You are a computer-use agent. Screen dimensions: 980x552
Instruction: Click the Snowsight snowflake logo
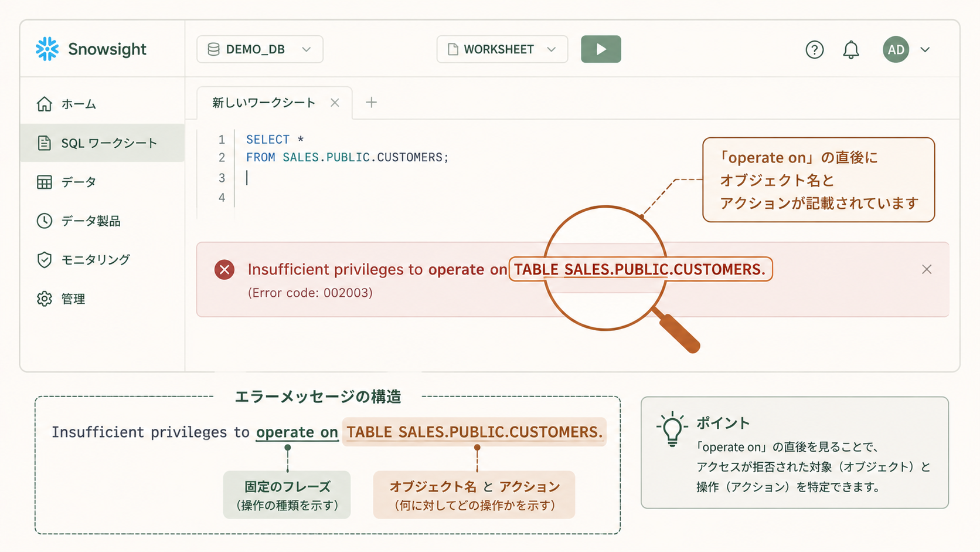pyautogui.click(x=47, y=49)
